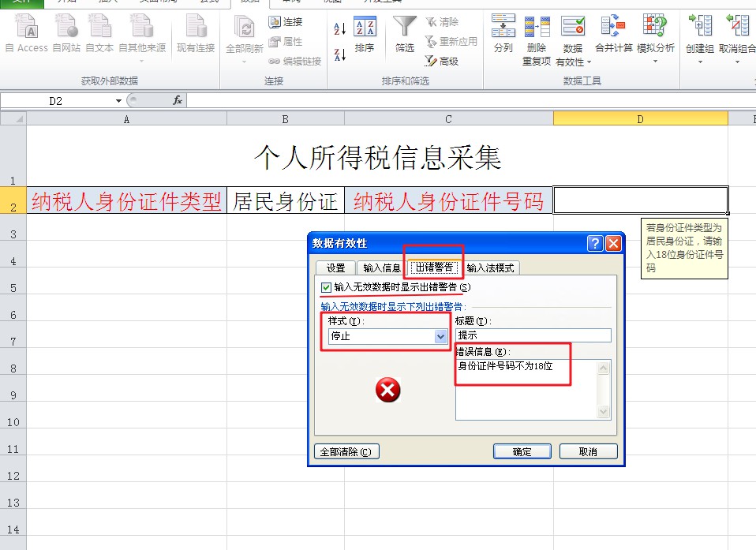Click Edit Links (编辑链接)
The image size is (756, 550).
click(294, 62)
